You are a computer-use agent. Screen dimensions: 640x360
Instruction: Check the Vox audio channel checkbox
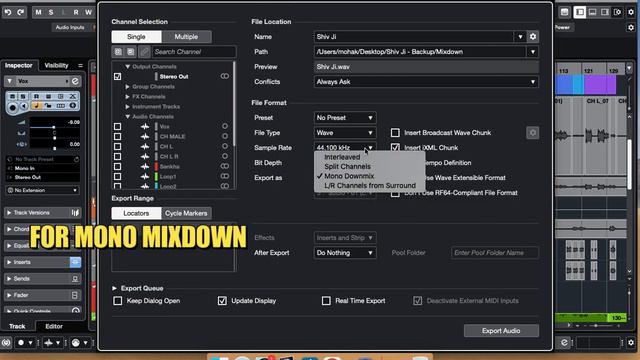click(118, 127)
